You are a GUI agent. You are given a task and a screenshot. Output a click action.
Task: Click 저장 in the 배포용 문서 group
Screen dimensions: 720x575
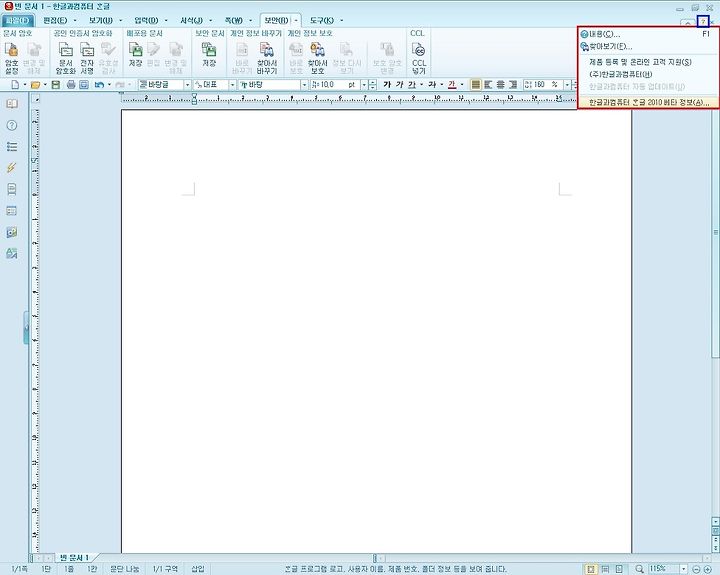pos(135,55)
